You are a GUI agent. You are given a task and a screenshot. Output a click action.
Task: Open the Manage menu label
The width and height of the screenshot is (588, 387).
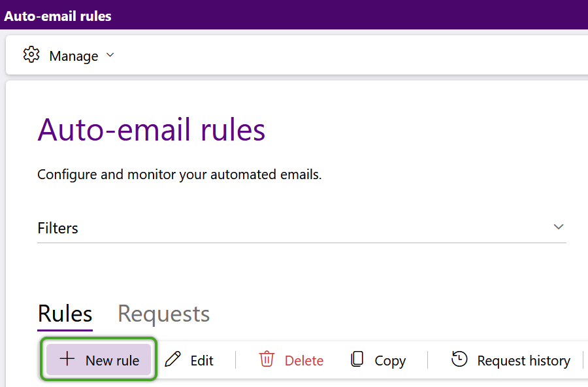(x=73, y=56)
